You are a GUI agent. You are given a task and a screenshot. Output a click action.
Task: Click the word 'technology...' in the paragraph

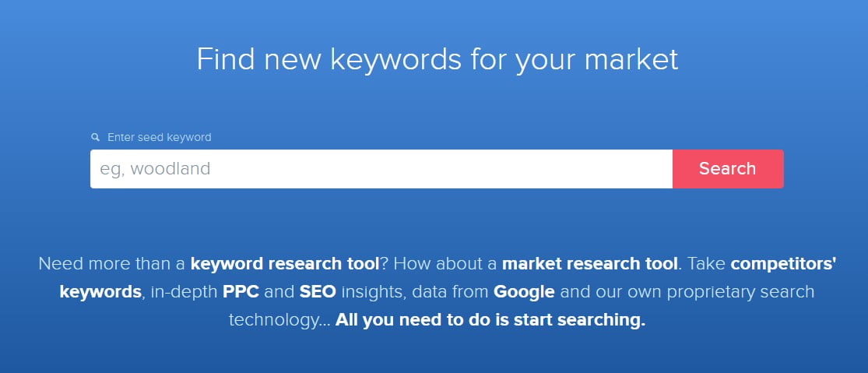pyautogui.click(x=278, y=321)
